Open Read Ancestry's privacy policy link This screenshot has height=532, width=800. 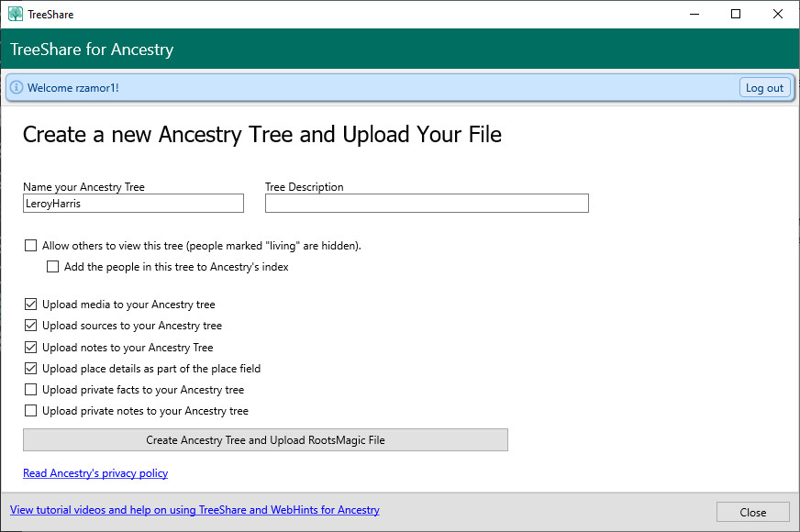tap(95, 473)
